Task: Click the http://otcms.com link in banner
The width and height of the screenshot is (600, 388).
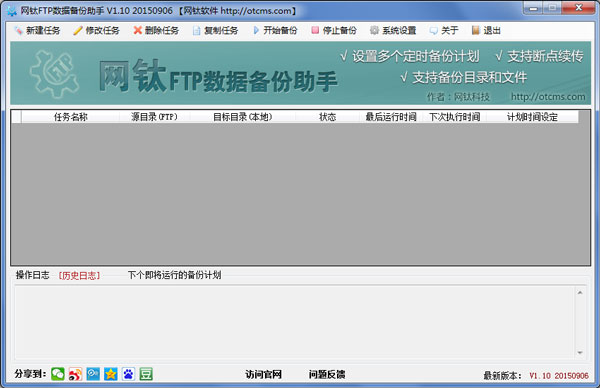Action: 548,97
